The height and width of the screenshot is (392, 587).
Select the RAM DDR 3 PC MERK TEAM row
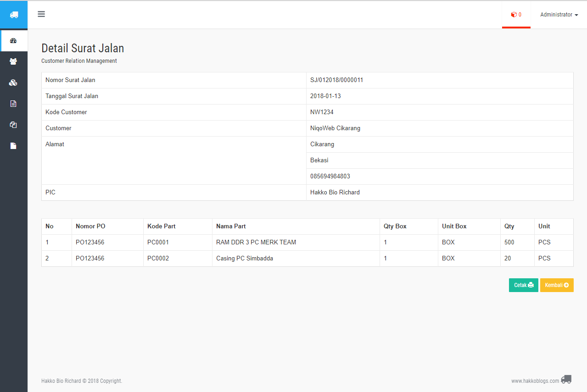tap(307, 243)
